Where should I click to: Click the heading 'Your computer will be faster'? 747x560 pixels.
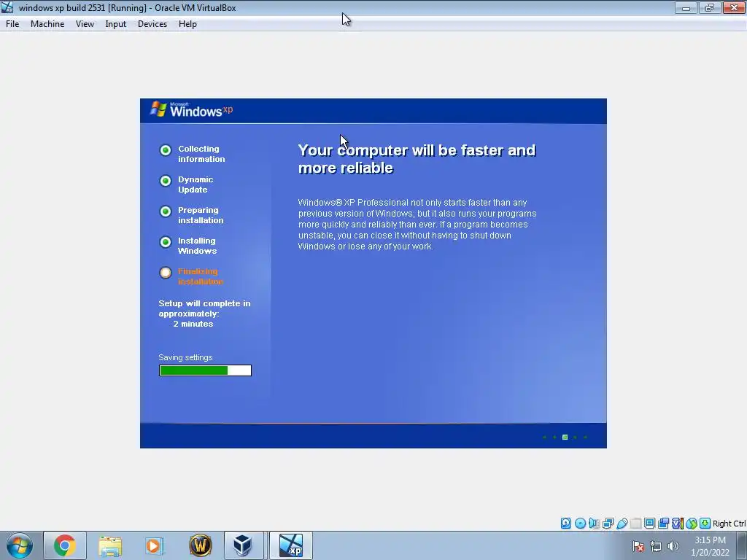417,159
